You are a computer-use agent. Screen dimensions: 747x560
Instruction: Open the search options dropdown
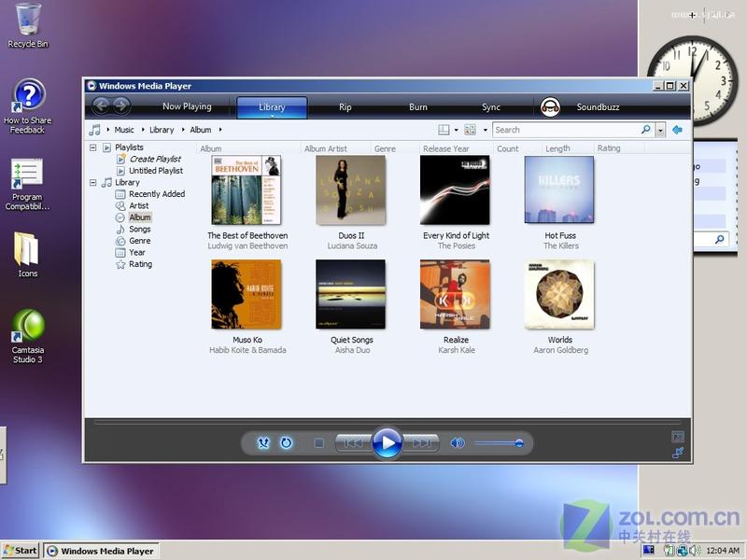660,130
